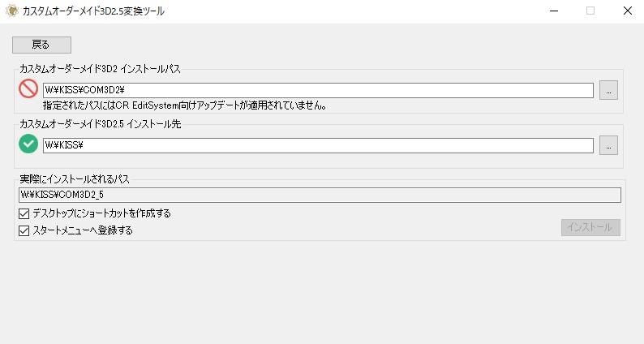Click the app icon in the title bar
The image size is (644, 344).
tap(12, 11)
